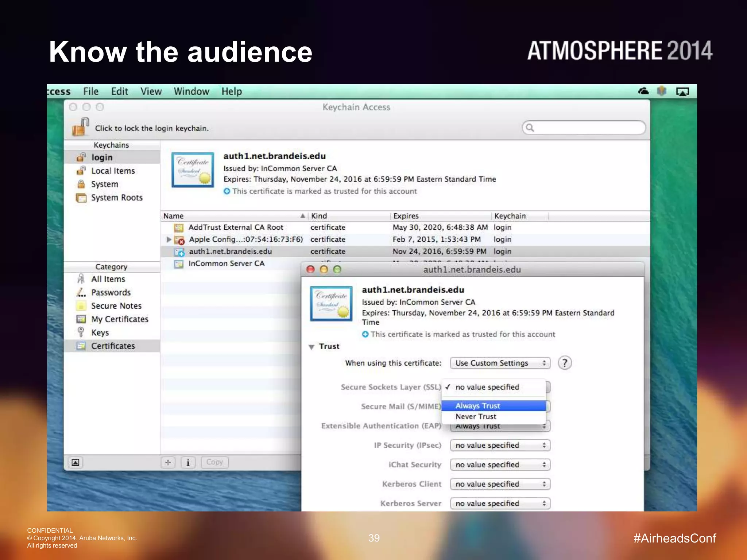The height and width of the screenshot is (560, 747).
Task: Click the lock icon for login keychain
Action: click(81, 127)
